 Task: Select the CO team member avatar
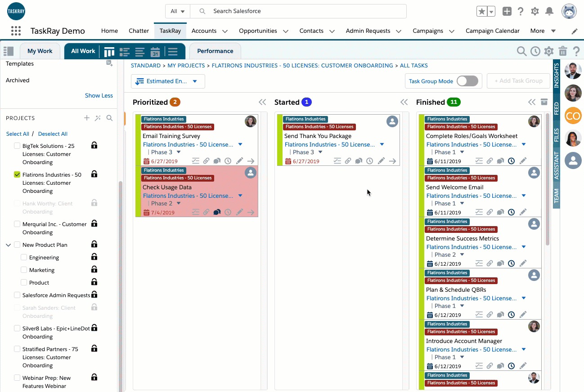(573, 116)
